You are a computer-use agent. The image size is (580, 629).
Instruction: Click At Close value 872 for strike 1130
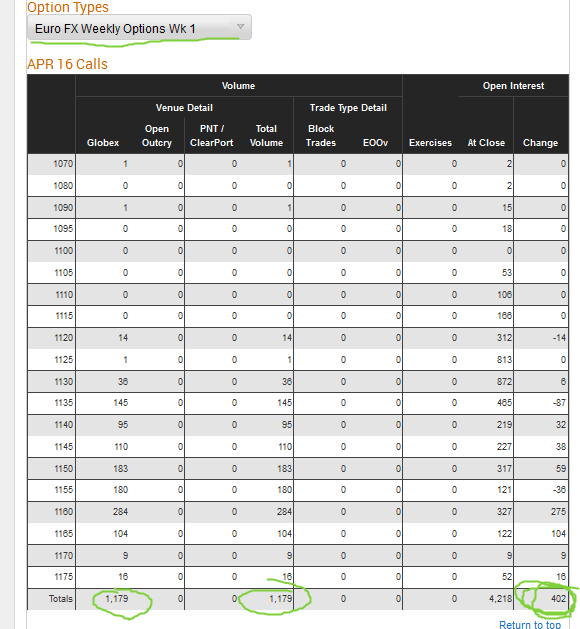coord(505,381)
